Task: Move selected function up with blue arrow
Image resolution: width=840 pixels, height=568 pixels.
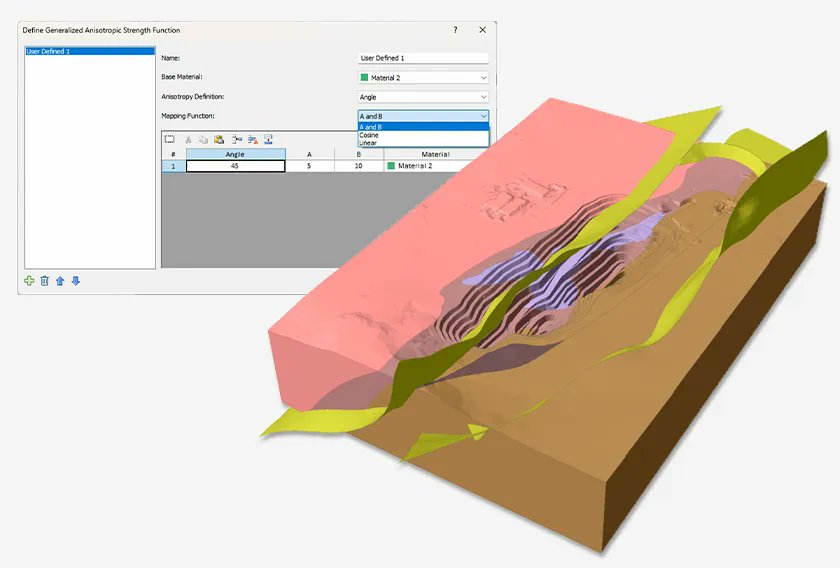Action: tap(60, 281)
